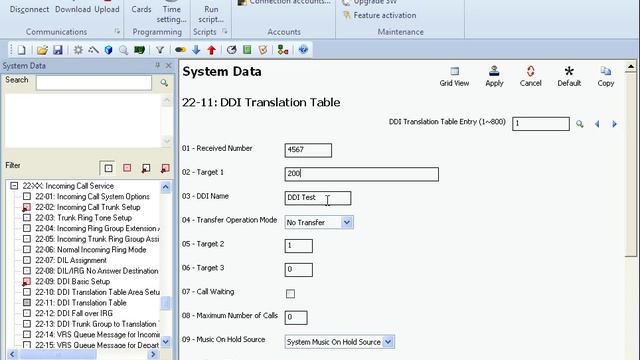Click the filter funnel toolbar icon
This screenshot has height=360, width=640.
pyautogui.click(x=160, y=50)
